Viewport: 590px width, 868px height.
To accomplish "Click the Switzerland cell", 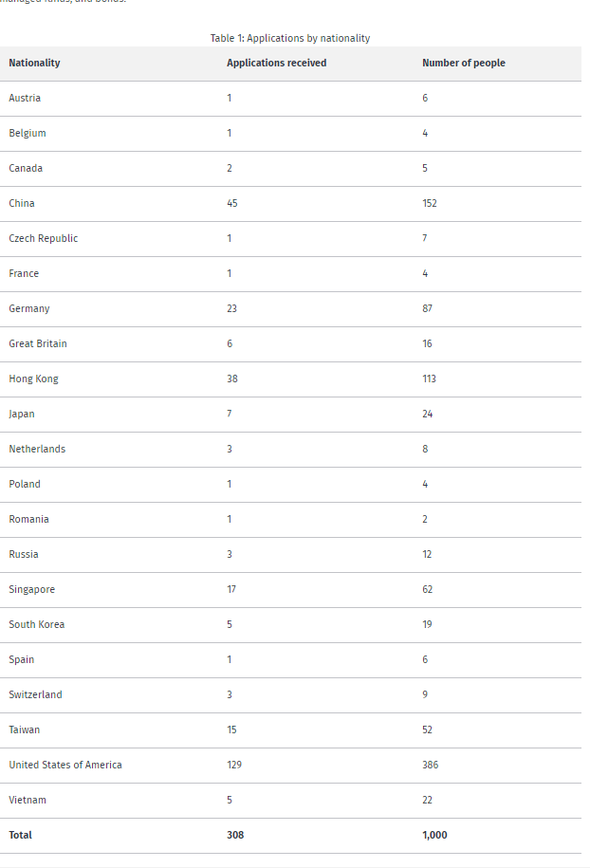I will pyautogui.click(x=35, y=694).
